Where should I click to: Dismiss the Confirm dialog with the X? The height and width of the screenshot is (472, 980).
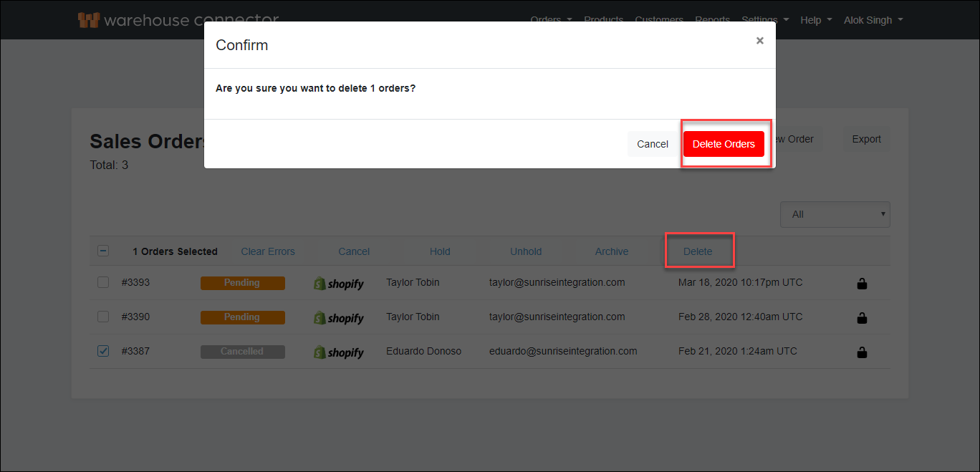[759, 41]
